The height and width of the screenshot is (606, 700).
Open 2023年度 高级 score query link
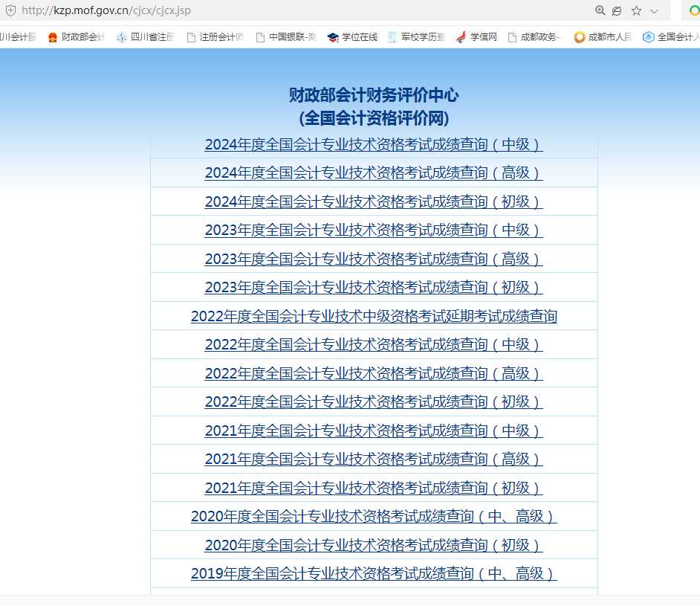pyautogui.click(x=374, y=258)
